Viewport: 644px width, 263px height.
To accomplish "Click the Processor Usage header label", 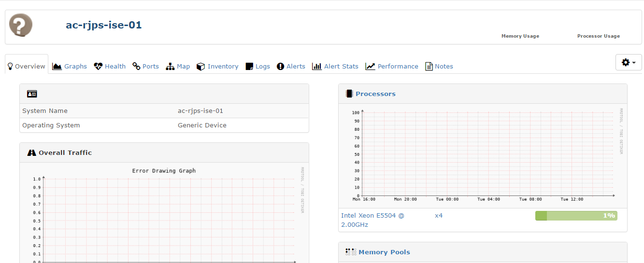I will pyautogui.click(x=599, y=36).
